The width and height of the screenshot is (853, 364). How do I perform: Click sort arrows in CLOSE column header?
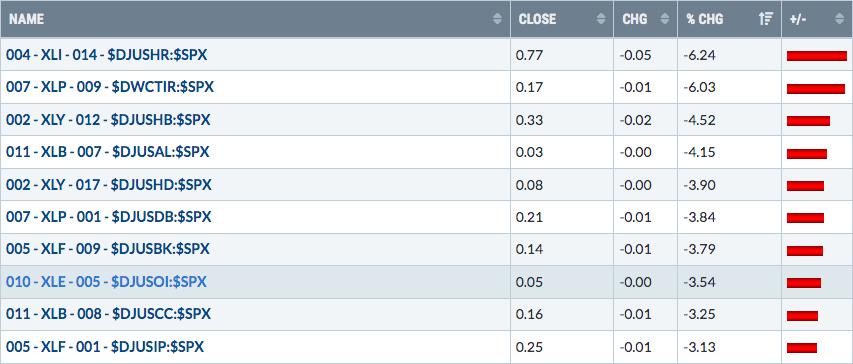(601, 19)
